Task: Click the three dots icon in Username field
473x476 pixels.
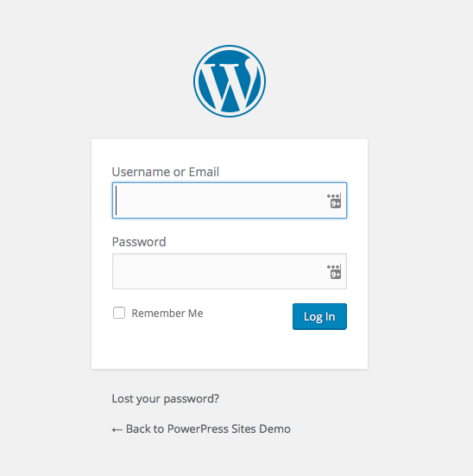Action: click(x=333, y=196)
